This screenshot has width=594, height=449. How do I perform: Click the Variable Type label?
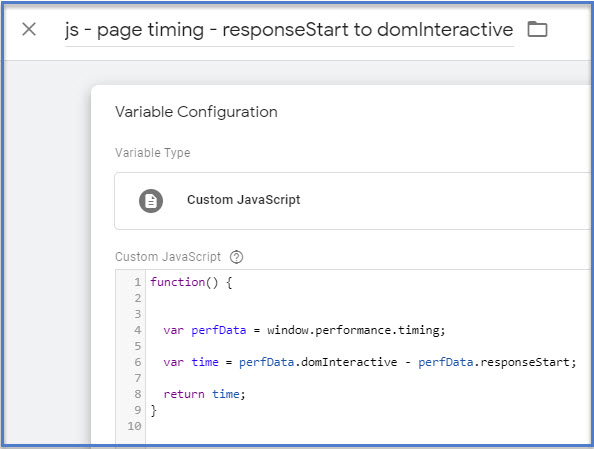(x=153, y=153)
